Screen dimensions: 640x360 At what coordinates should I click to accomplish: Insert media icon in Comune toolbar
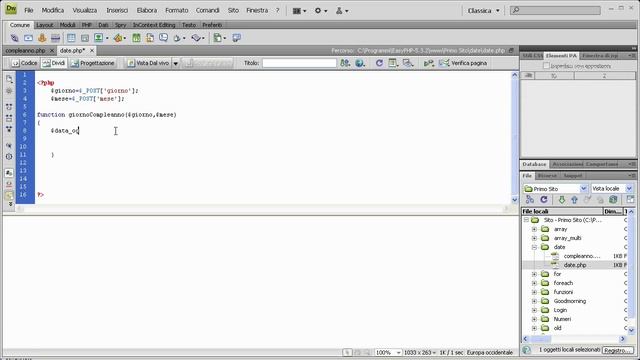point(118,38)
